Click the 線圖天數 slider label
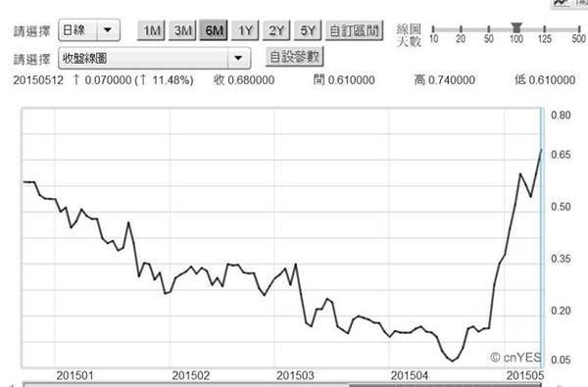The width and height of the screenshot is (588, 387). tap(409, 35)
